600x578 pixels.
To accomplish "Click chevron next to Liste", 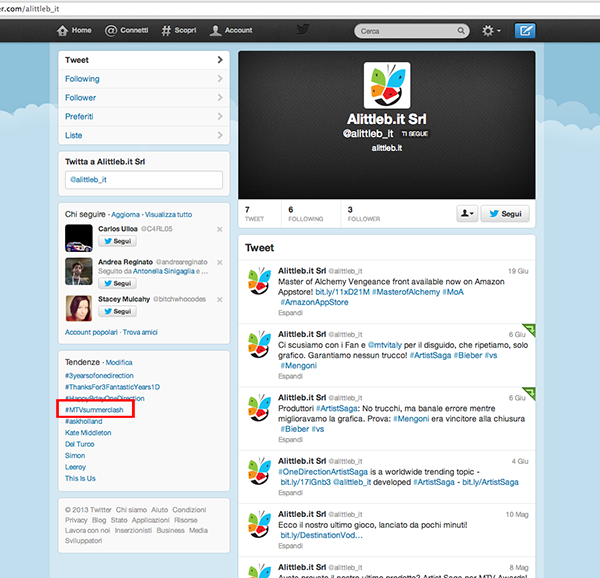I will point(220,135).
